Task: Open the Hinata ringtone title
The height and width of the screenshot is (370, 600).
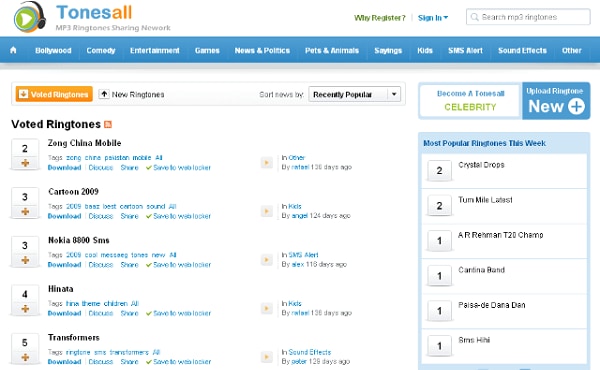Action: [60, 289]
